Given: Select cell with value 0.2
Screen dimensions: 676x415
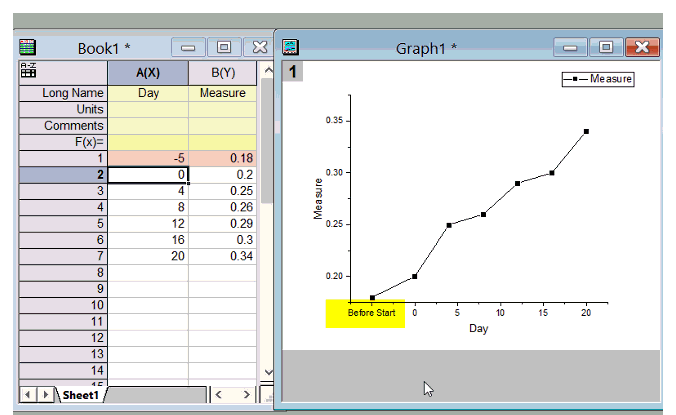Looking at the screenshot, I should click(x=222, y=175).
